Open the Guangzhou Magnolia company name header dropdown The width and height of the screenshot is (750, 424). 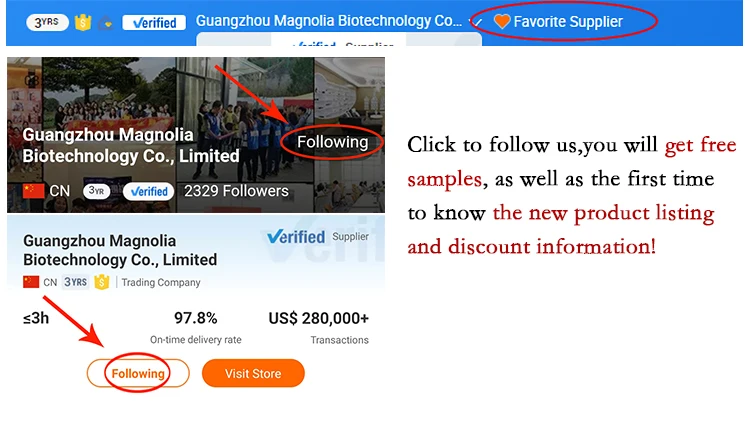click(329, 21)
